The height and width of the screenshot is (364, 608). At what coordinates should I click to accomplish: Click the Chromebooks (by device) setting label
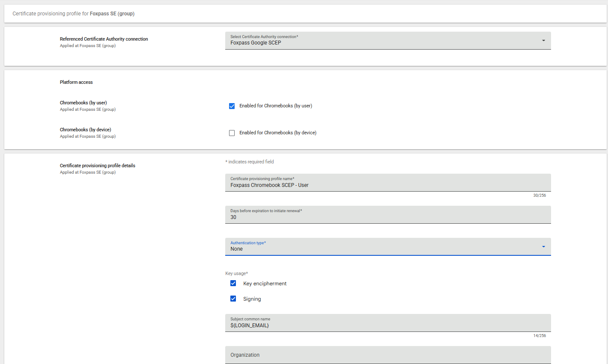point(86,130)
